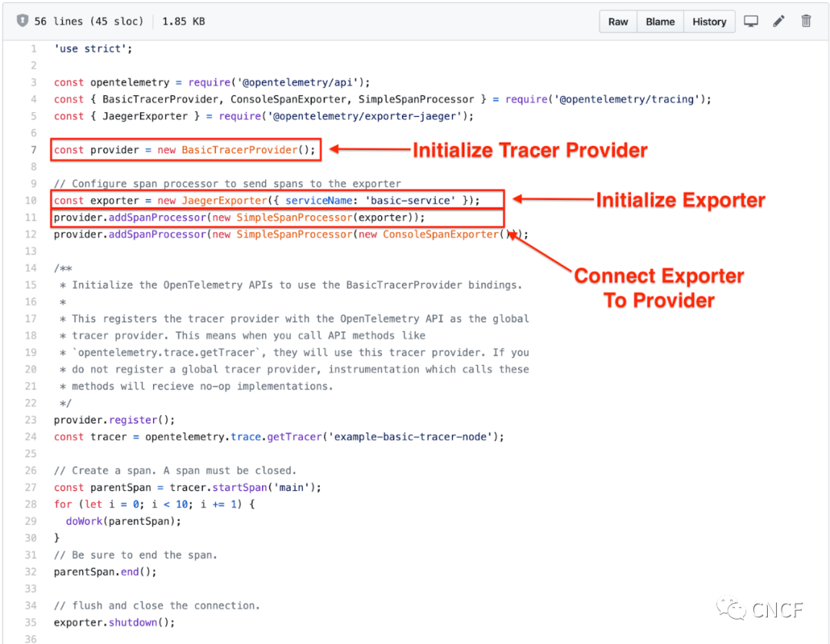Image resolution: width=830 pixels, height=644 pixels.
Task: Click 'parentSpan.end();' line
Action: (x=105, y=572)
